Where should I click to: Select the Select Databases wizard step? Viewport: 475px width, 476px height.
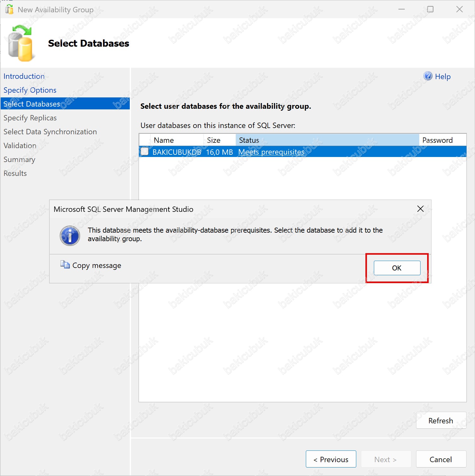[x=31, y=104]
